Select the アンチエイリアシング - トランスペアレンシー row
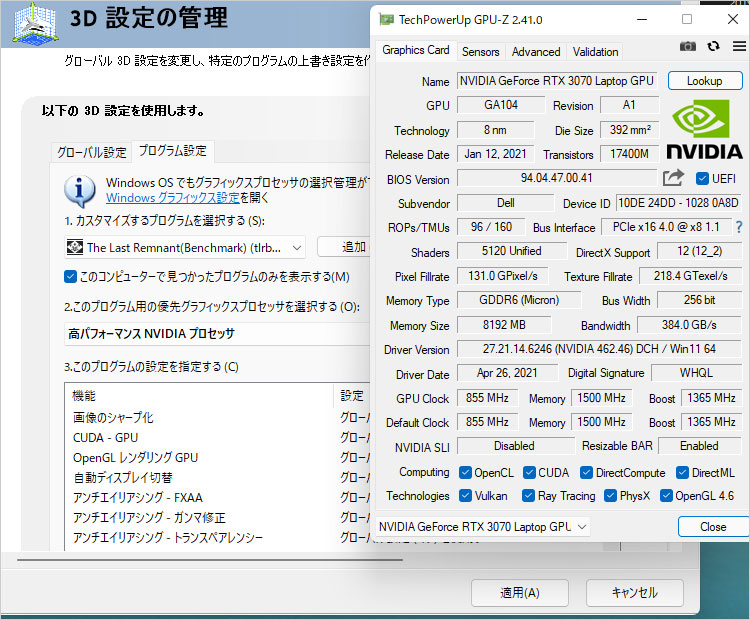Image resolution: width=750 pixels, height=620 pixels. click(x=218, y=538)
